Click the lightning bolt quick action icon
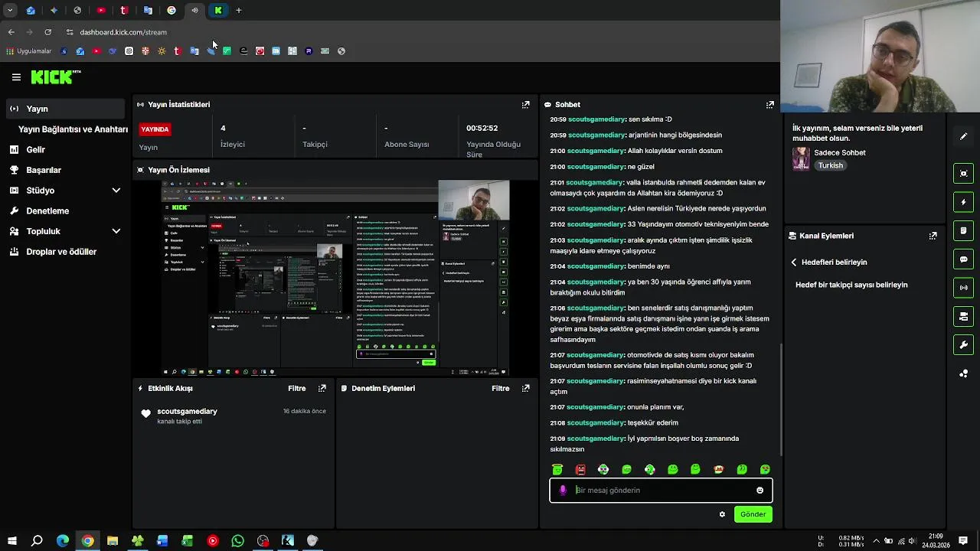This screenshot has width=980, height=551. (x=963, y=202)
